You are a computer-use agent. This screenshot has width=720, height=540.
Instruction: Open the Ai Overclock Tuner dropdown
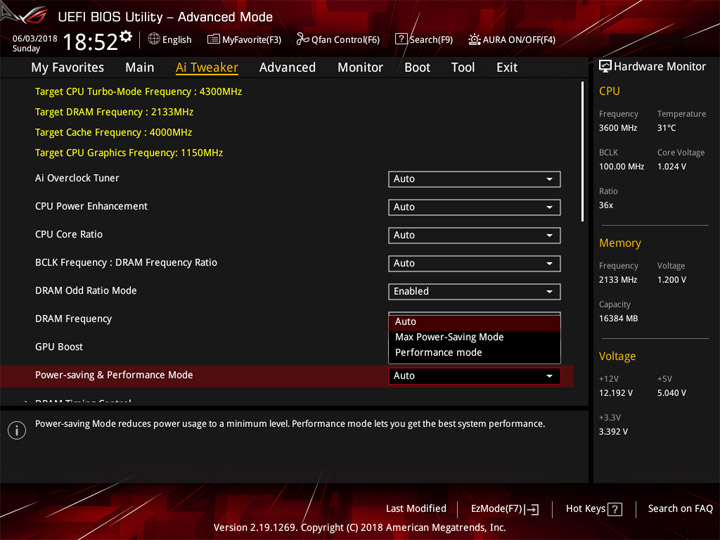point(474,179)
